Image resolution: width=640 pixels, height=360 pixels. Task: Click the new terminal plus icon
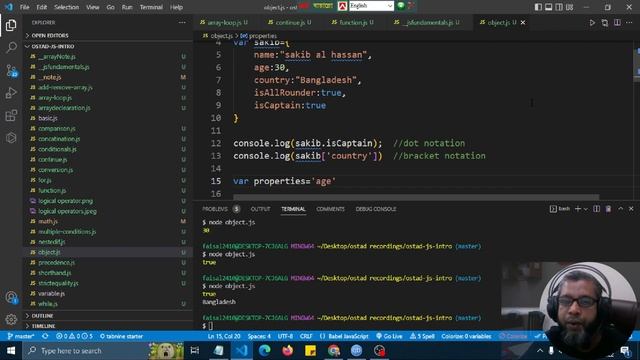[x=578, y=209]
